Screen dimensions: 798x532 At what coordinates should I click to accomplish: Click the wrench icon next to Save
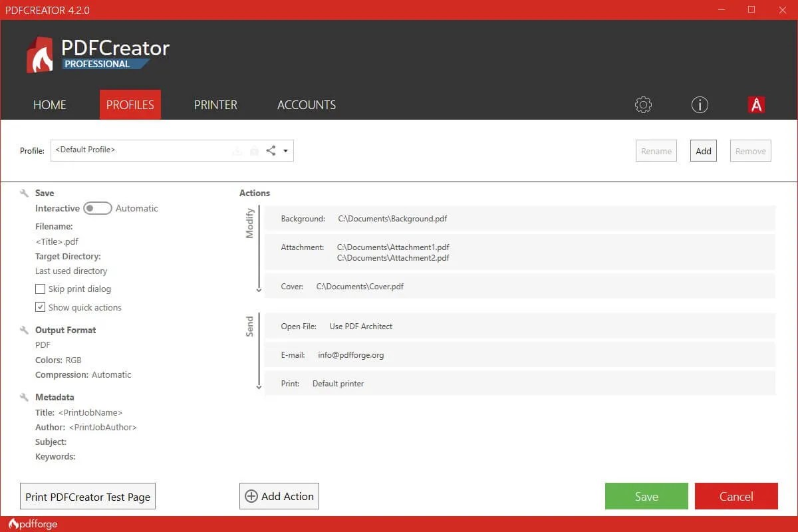click(24, 192)
